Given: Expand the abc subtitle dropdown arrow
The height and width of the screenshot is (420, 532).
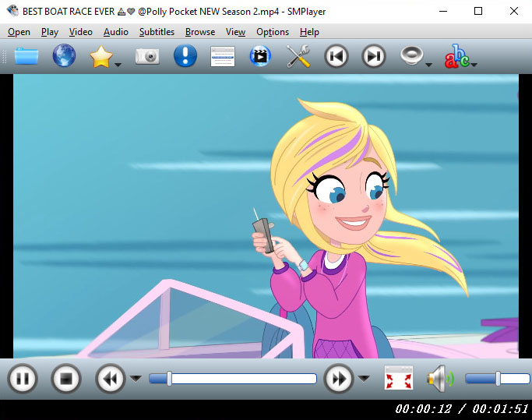Looking at the screenshot, I should (x=474, y=65).
